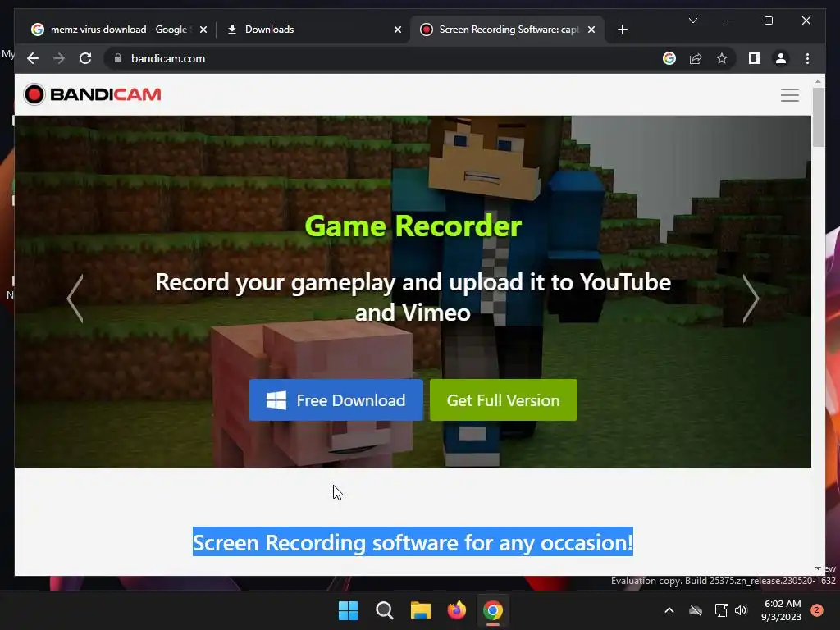Click the 'Screen Recording software for any occasion!' heading
The height and width of the screenshot is (630, 840).
point(413,542)
